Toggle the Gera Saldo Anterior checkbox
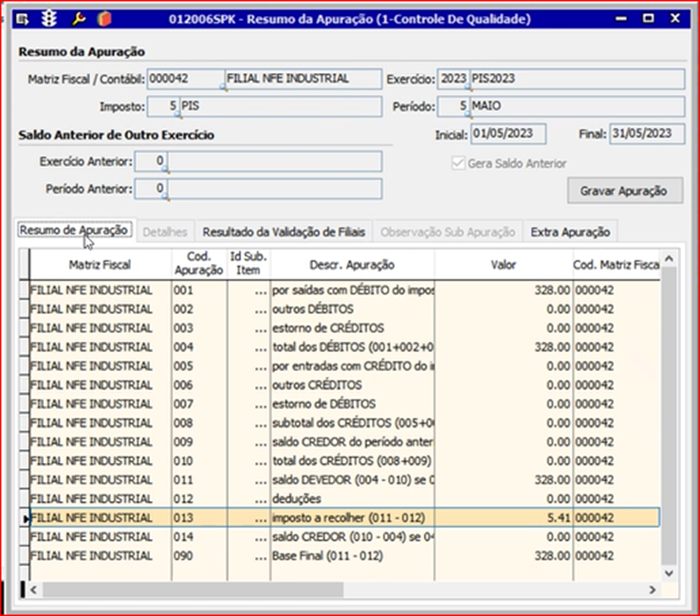 pyautogui.click(x=460, y=163)
